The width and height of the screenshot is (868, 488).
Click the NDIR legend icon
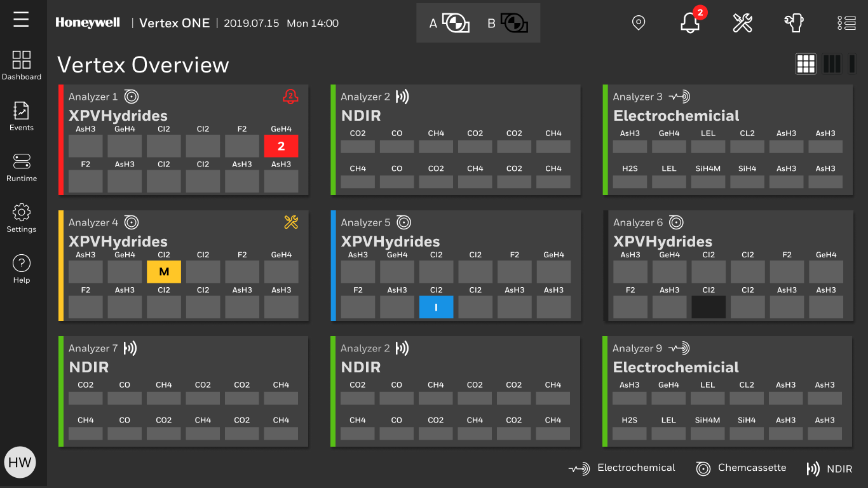point(813,469)
